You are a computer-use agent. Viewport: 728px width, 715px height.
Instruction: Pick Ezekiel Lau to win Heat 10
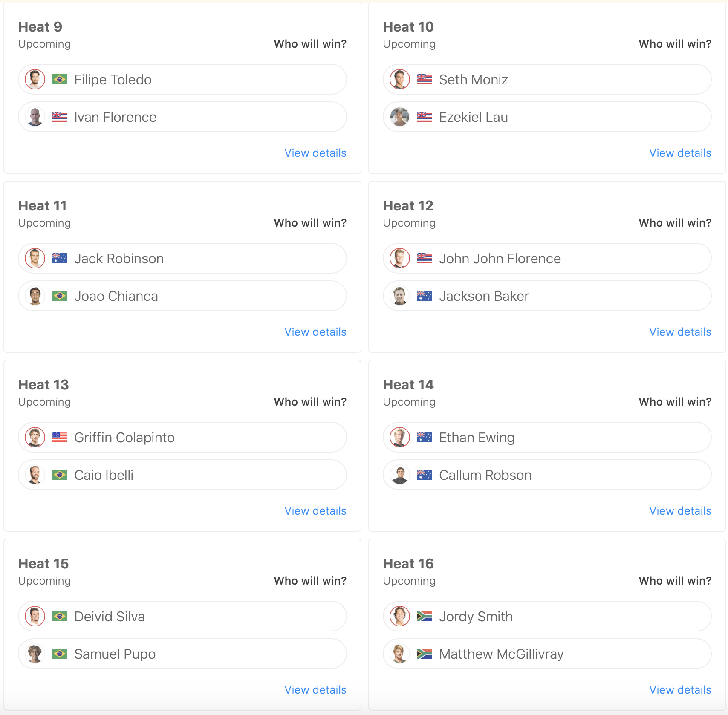pyautogui.click(x=547, y=117)
